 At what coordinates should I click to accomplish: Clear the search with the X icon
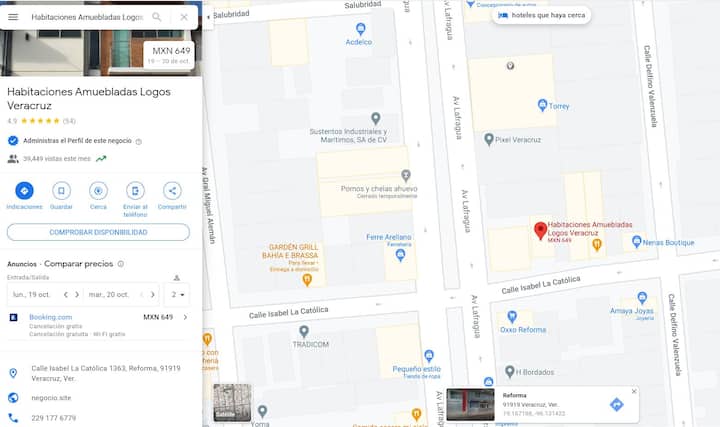(184, 17)
